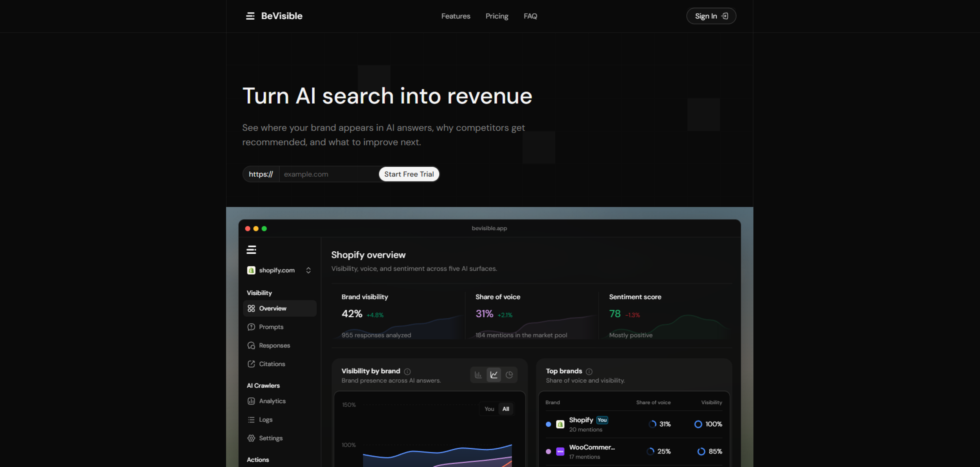Click the Citations icon in sidebar
Viewport: 980px width, 467px height.
tap(251, 364)
